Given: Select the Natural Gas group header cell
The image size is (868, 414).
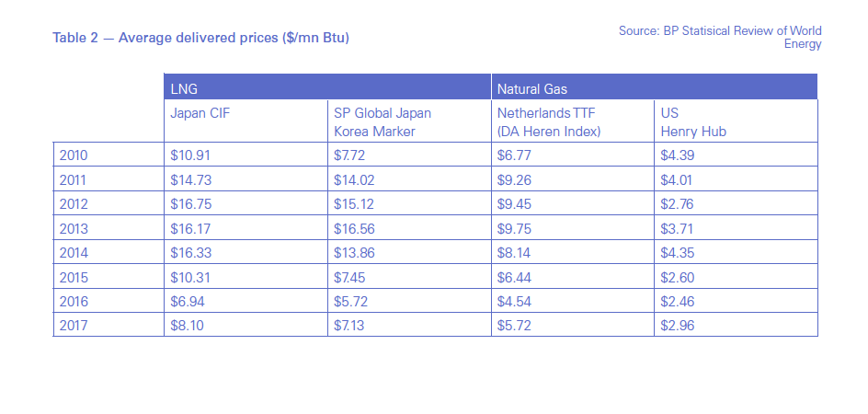Looking at the screenshot, I should click(654, 88).
